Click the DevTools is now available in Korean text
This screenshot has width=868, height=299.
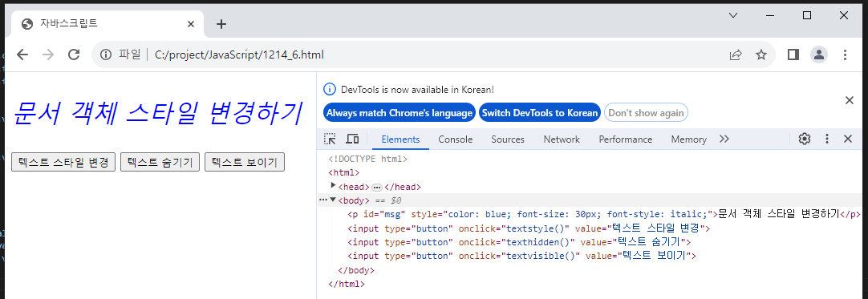[x=417, y=89]
